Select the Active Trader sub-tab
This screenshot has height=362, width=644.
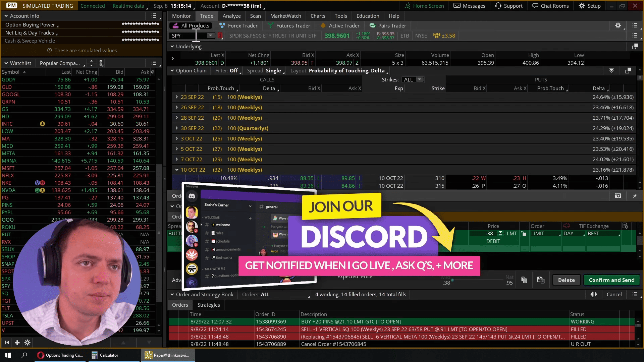tap(340, 25)
